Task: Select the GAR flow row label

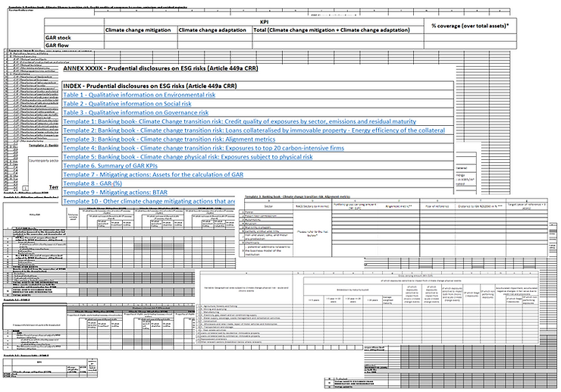Action: (74, 45)
